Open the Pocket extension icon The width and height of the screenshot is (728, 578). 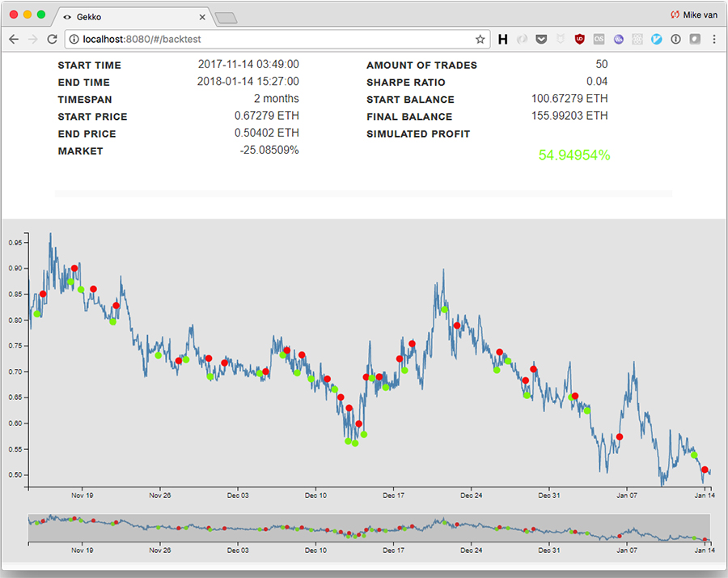pos(541,39)
